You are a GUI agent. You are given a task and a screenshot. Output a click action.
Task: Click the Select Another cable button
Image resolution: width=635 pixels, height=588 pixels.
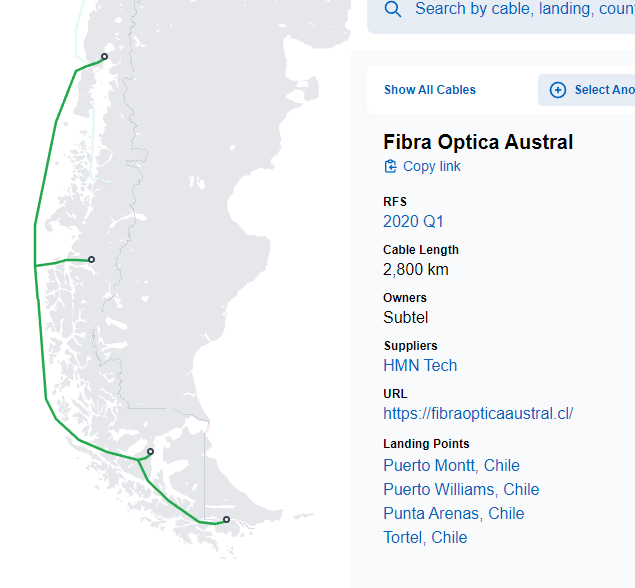click(590, 90)
